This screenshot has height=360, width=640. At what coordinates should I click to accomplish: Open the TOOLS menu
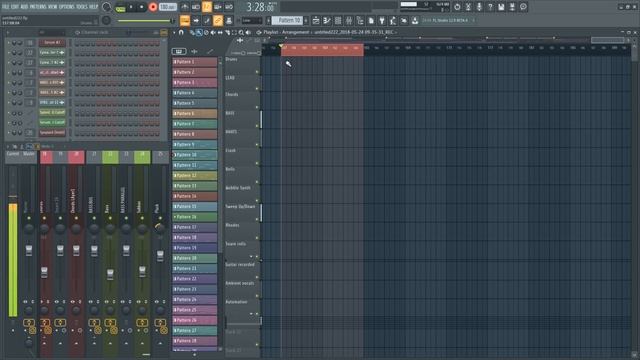coord(82,7)
